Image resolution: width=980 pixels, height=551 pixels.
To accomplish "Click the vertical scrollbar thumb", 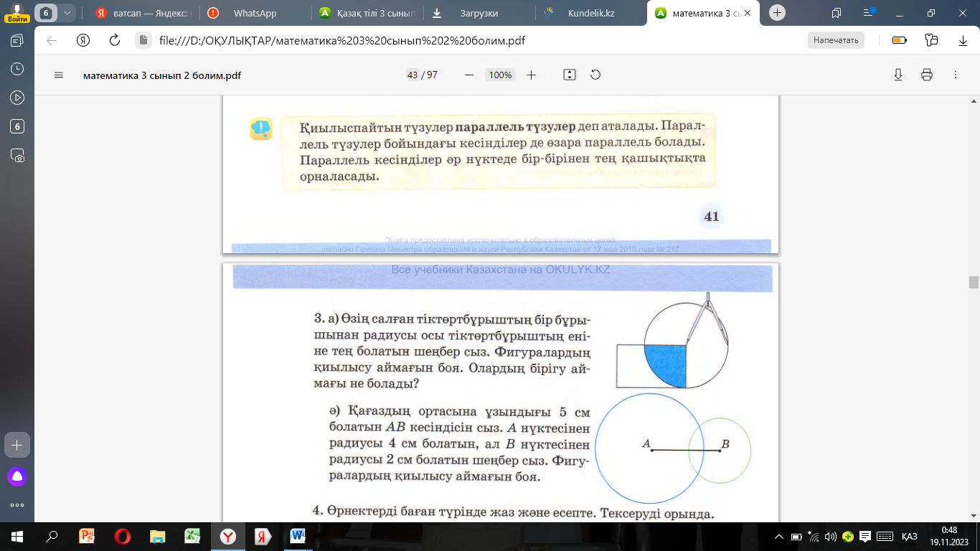I will tap(974, 282).
